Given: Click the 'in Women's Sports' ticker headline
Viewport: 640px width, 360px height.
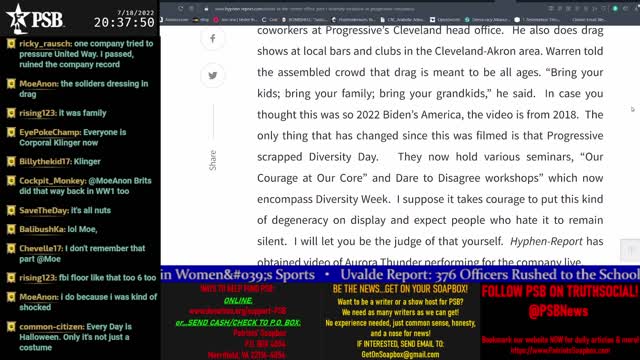Looking at the screenshot, I should pos(238,275).
